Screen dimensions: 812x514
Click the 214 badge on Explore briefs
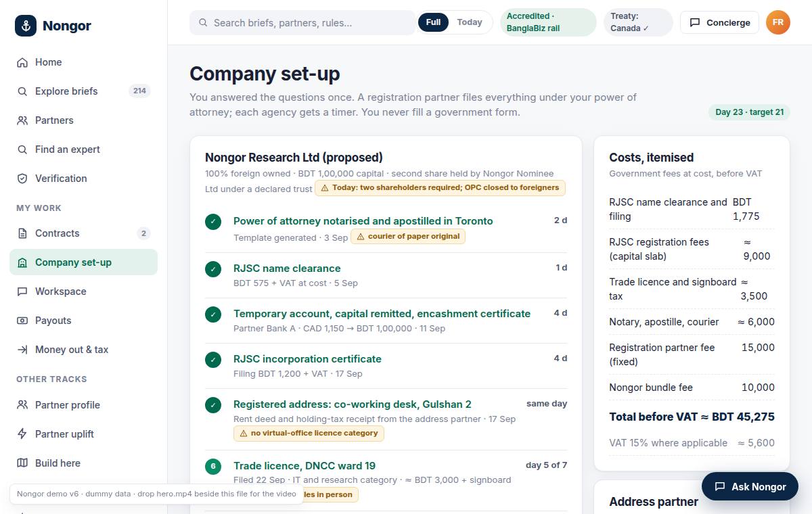coord(139,91)
